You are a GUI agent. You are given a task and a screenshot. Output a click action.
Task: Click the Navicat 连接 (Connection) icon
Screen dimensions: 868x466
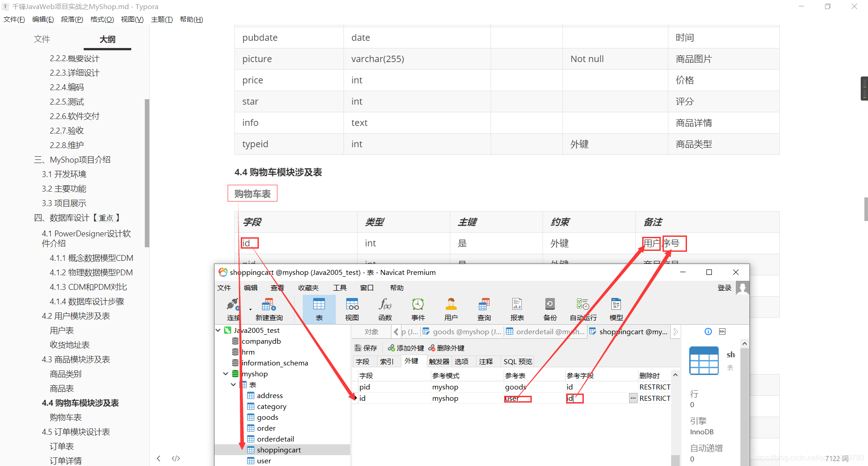pyautogui.click(x=233, y=309)
